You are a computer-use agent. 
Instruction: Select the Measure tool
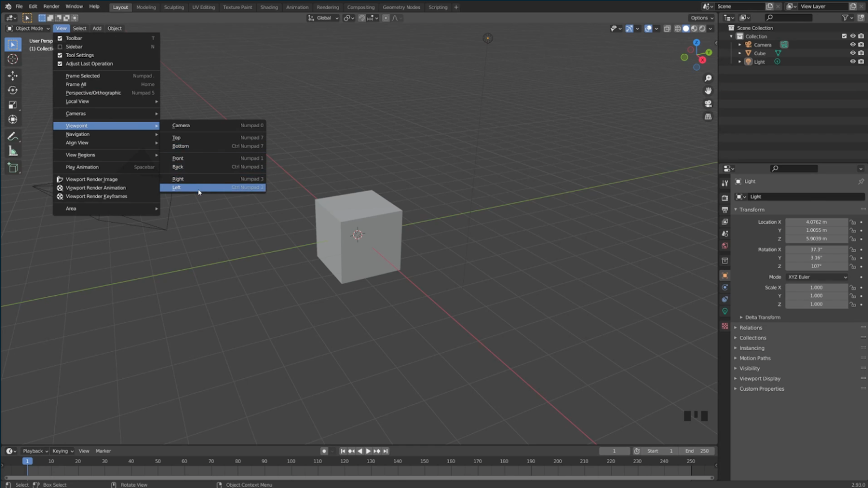[x=12, y=151]
